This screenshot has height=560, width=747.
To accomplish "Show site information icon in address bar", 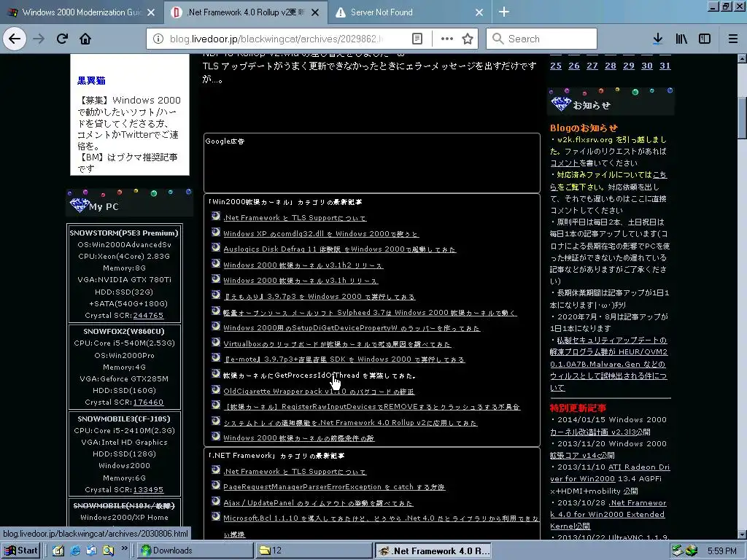I will coord(158,39).
